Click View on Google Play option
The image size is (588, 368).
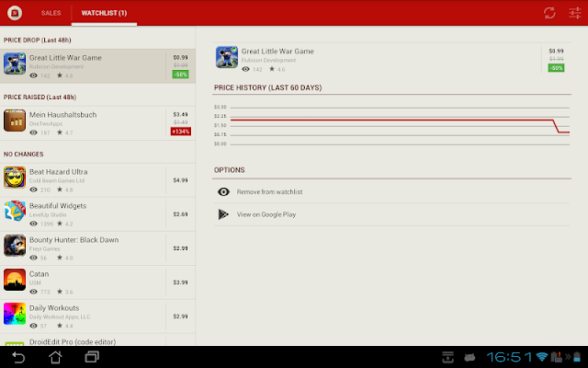point(391,214)
